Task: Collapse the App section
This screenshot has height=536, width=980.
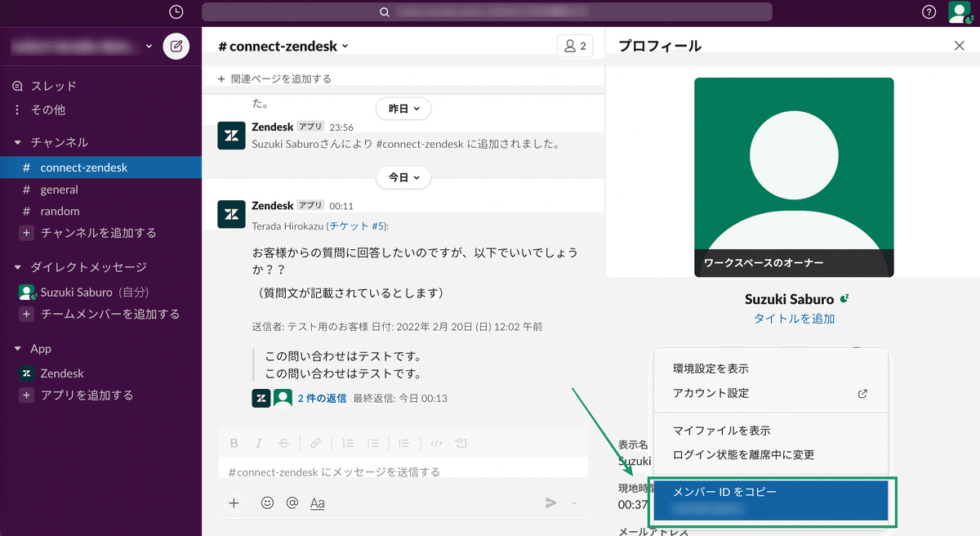Action: [18, 349]
